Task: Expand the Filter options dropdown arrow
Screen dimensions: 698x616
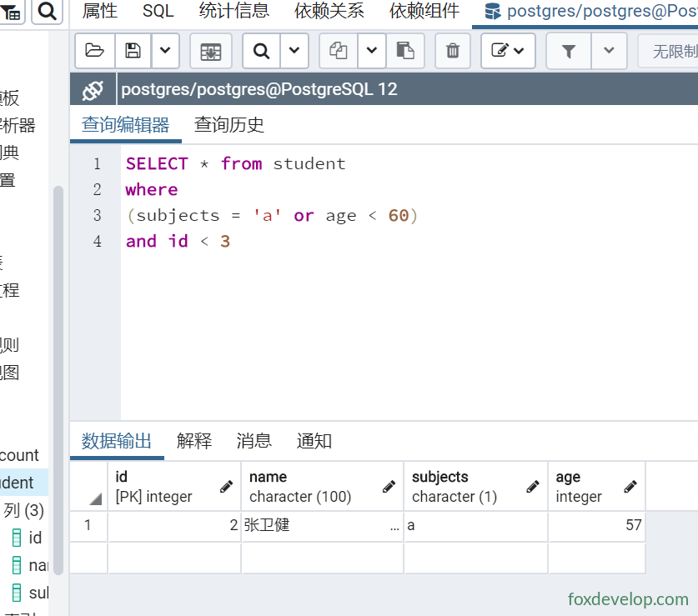Action: point(609,51)
